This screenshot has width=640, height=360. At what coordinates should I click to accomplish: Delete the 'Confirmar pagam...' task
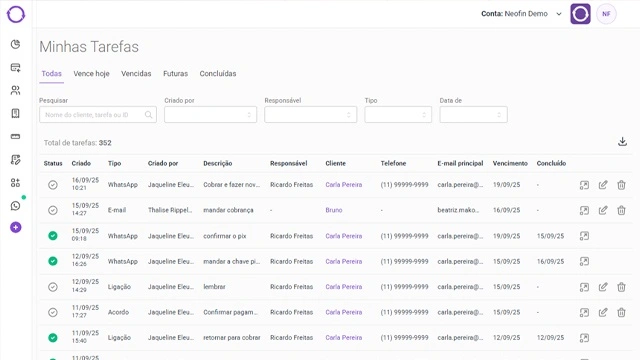point(621,312)
